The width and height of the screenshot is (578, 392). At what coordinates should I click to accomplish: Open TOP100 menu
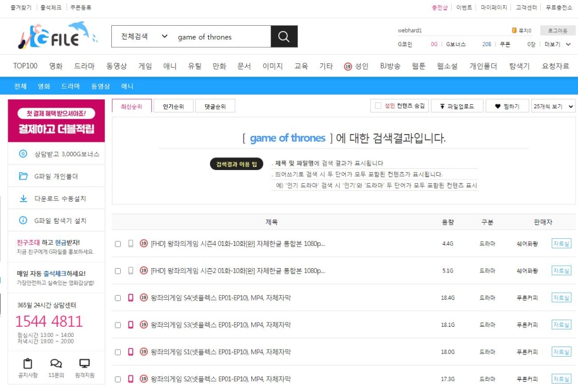(x=26, y=66)
